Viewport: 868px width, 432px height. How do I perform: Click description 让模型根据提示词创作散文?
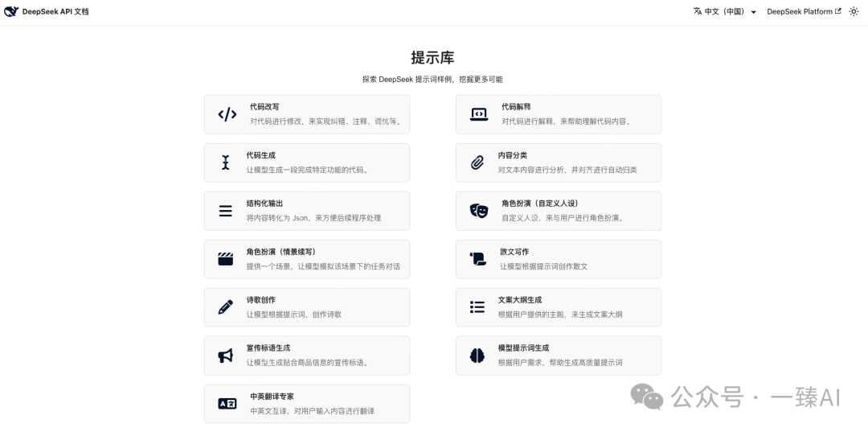tap(543, 266)
